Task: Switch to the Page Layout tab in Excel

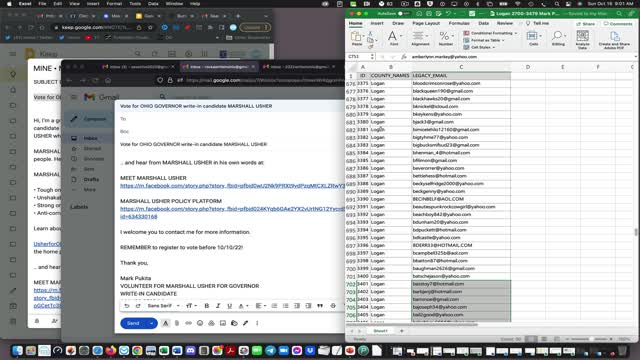Action: [x=426, y=23]
